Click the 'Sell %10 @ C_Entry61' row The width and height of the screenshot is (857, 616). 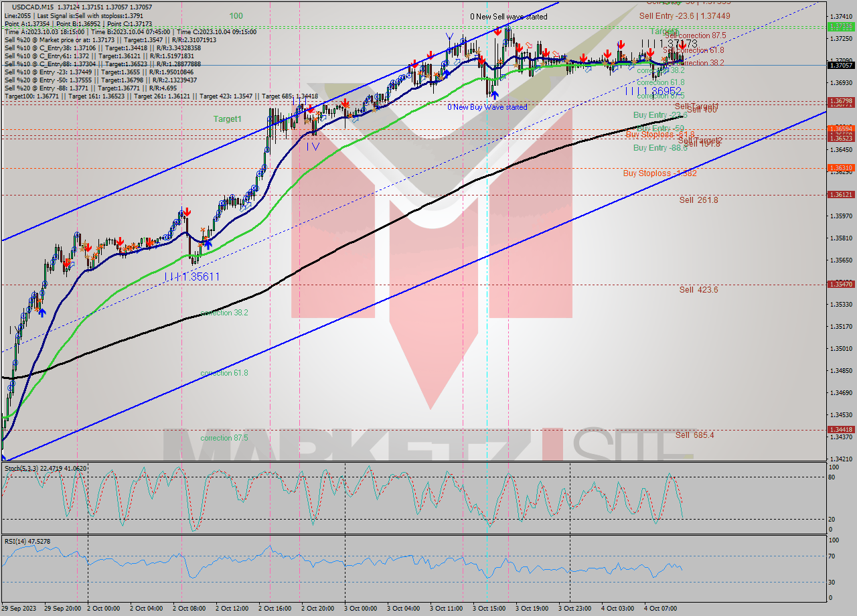point(98,56)
